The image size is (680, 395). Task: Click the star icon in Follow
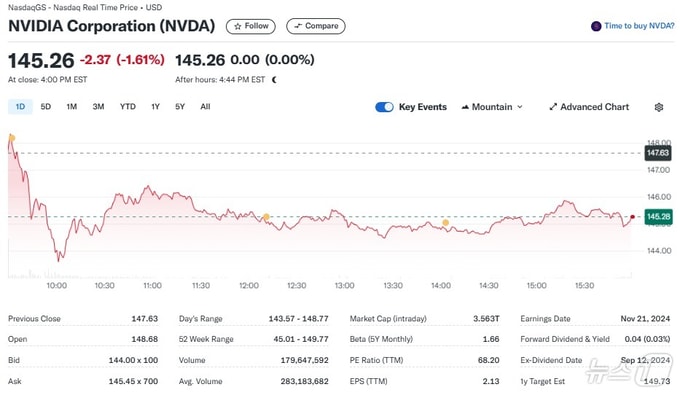click(238, 26)
